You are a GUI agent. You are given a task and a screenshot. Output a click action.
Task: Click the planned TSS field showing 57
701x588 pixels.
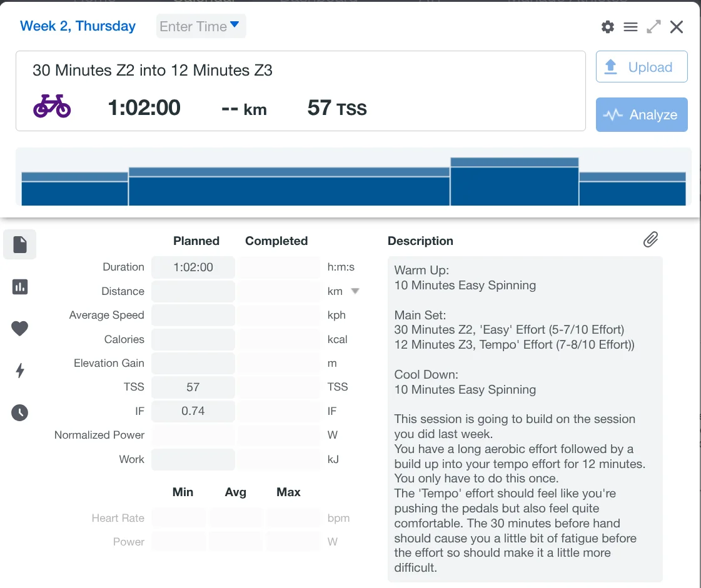click(x=193, y=387)
